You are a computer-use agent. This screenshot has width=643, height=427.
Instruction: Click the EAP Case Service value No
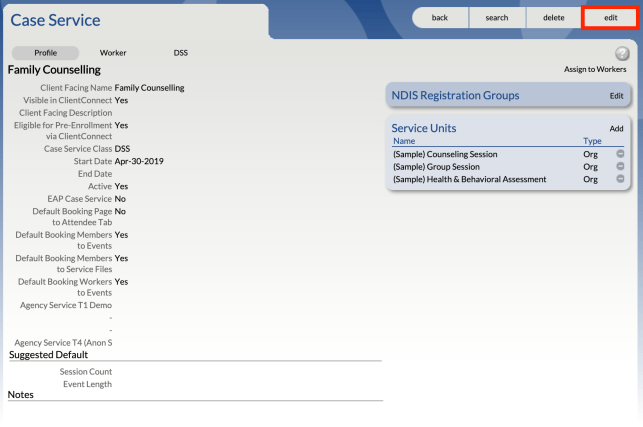120,199
